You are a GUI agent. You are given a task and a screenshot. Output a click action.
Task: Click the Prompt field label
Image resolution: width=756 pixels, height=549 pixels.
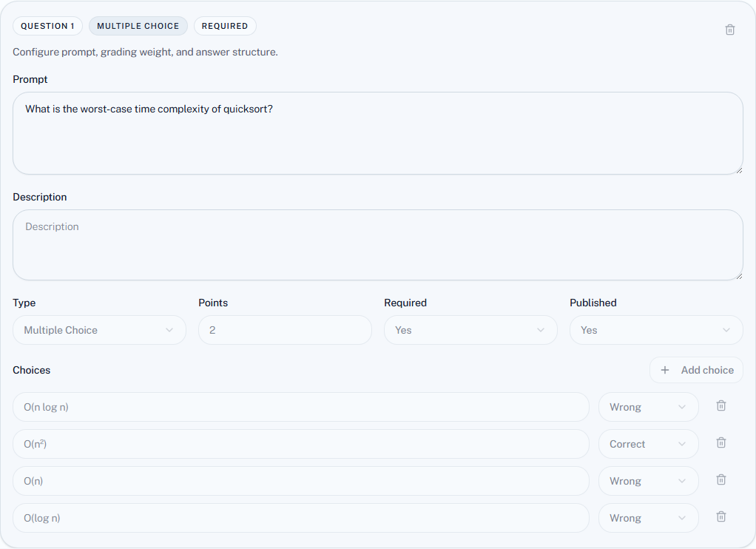pos(30,79)
